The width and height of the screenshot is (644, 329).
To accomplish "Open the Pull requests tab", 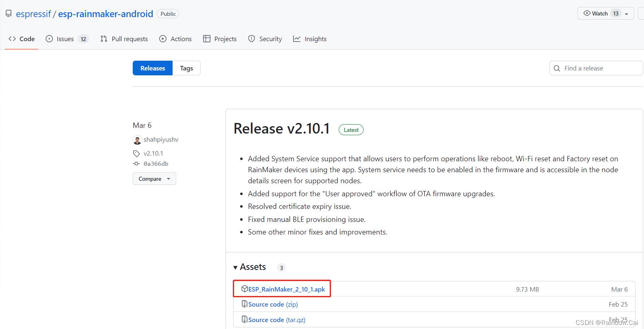I will [x=124, y=39].
